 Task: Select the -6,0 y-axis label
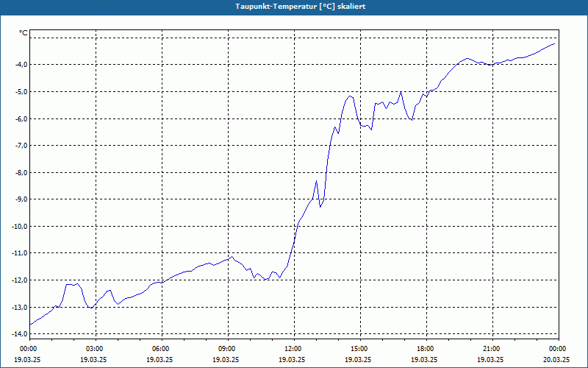coord(22,118)
